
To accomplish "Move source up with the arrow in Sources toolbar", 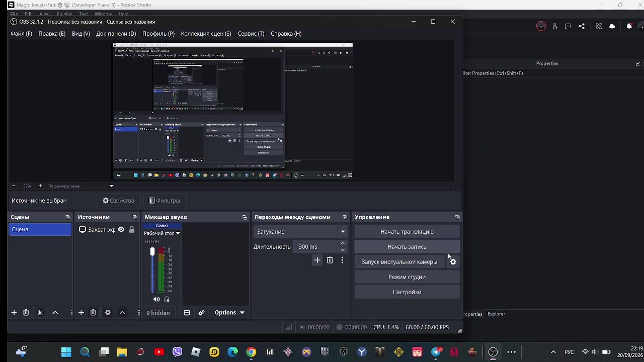I will (x=122, y=312).
